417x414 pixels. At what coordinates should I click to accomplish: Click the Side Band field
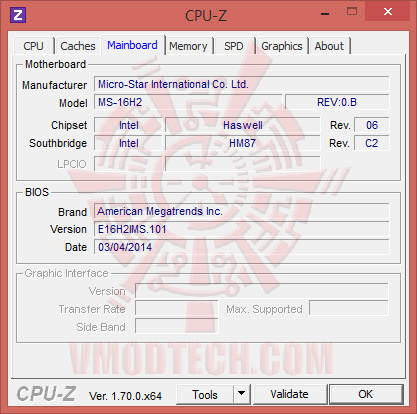177,327
